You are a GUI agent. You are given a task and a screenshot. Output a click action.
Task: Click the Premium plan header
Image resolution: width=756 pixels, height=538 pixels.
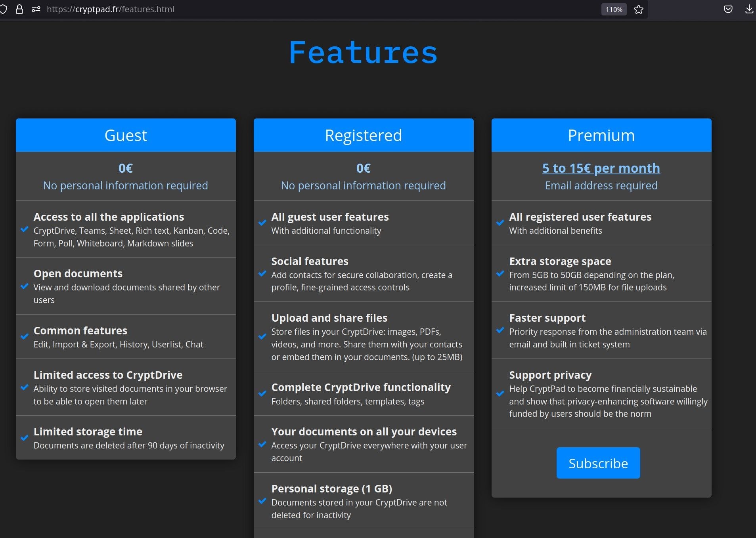tap(601, 135)
